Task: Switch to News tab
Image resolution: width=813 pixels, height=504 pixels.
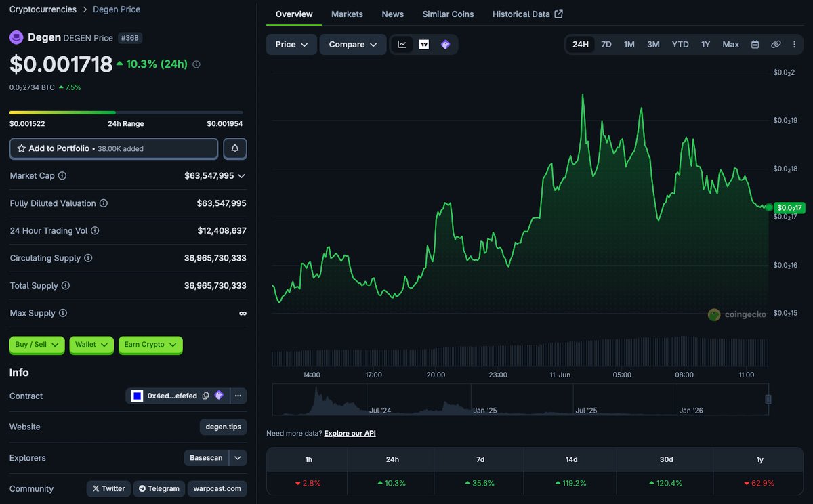Action: [393, 14]
